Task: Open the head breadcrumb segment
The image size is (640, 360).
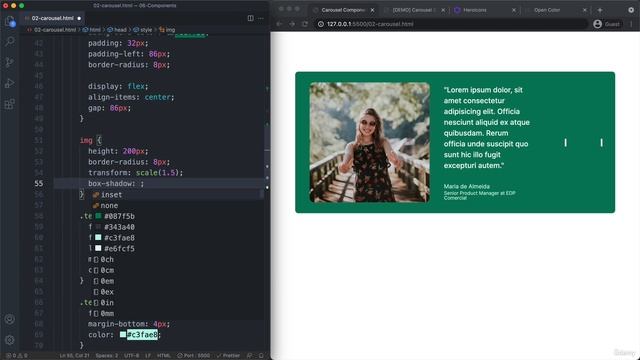Action: tap(120, 30)
